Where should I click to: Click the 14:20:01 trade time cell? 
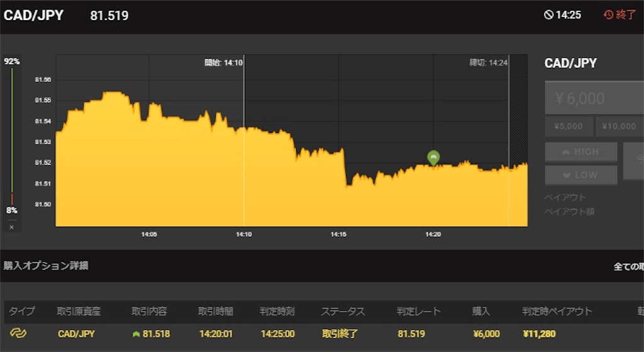[216, 334]
